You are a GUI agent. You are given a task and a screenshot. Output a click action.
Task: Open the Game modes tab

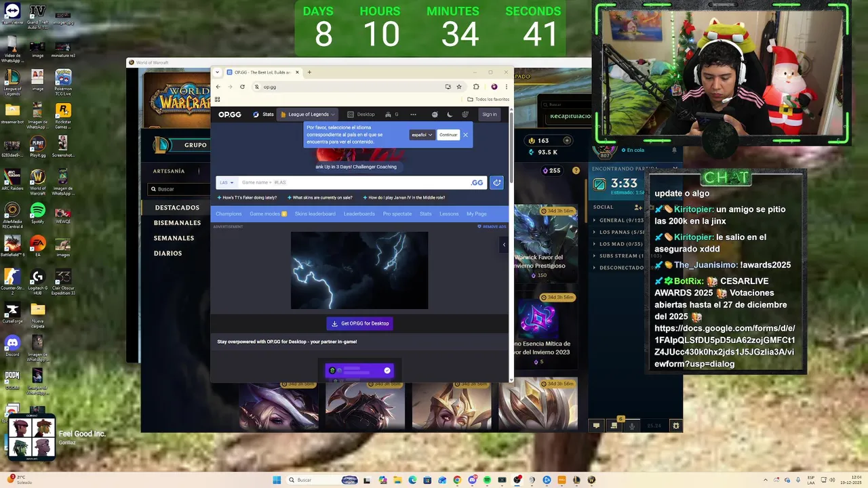click(268, 214)
